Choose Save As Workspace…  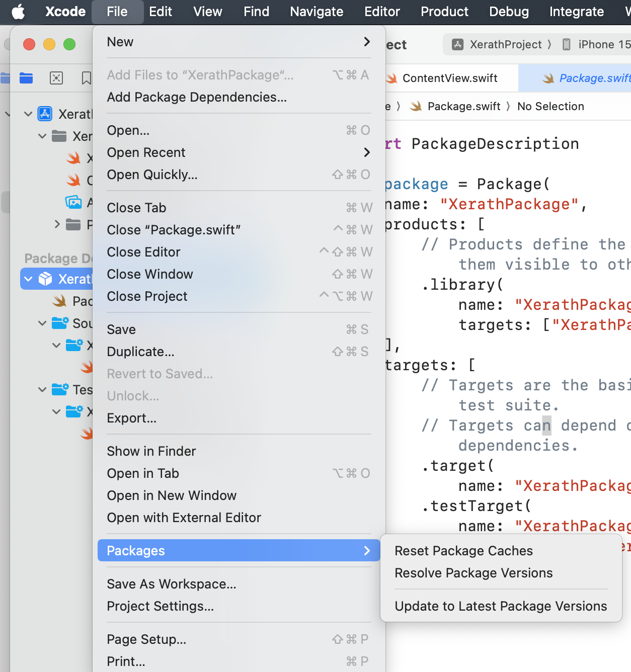pyautogui.click(x=239, y=584)
